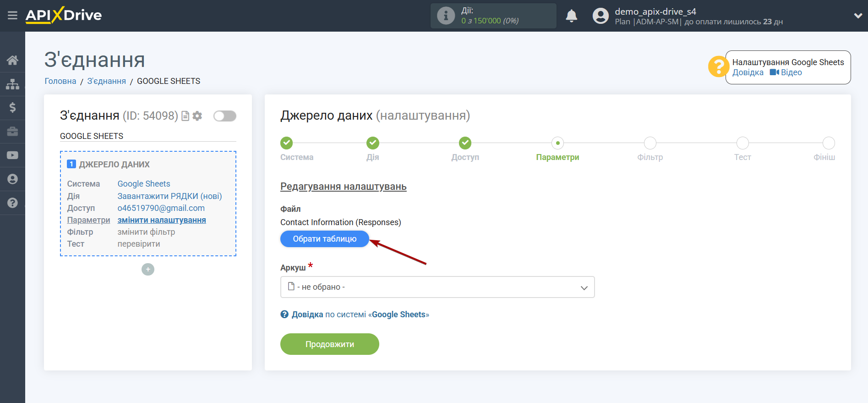Click Завантажити РЯДКИ (нові) action link
This screenshot has width=868, height=403.
click(x=170, y=196)
